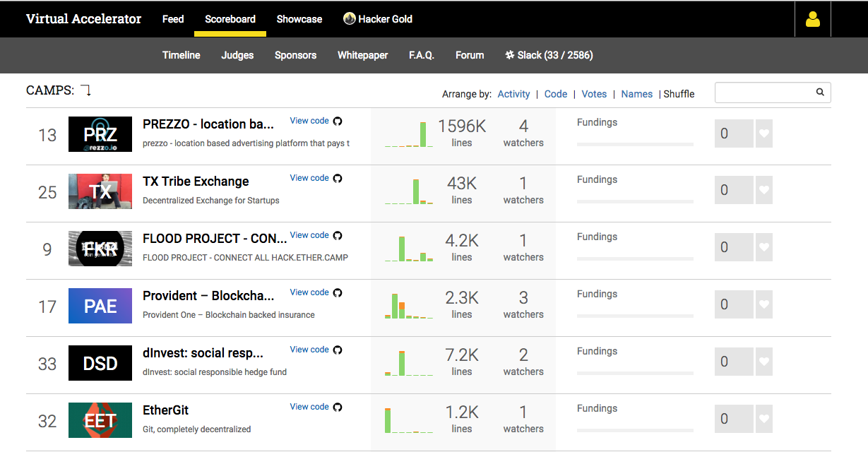Open the TX project logo thumbnail

[100, 191]
